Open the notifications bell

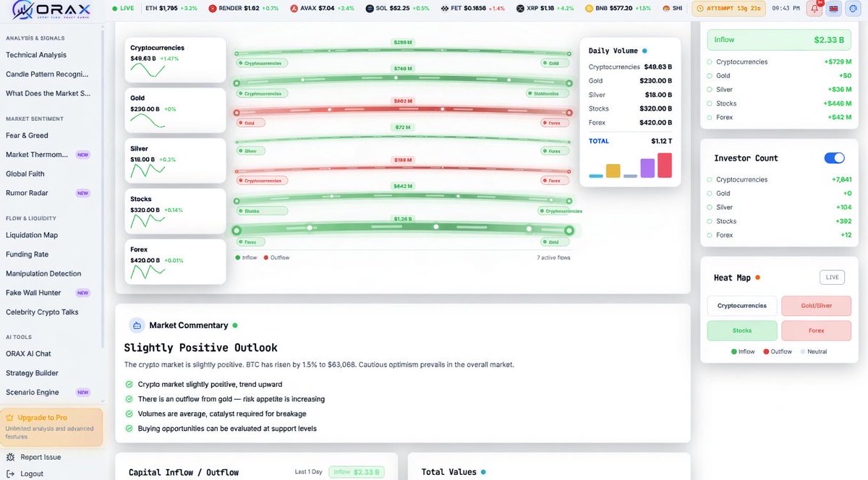coord(816,9)
